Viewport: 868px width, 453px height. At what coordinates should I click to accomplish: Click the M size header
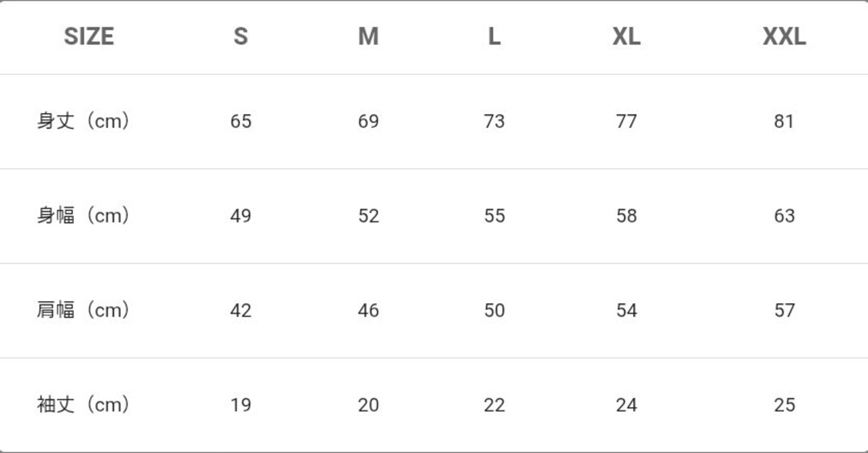click(x=368, y=37)
